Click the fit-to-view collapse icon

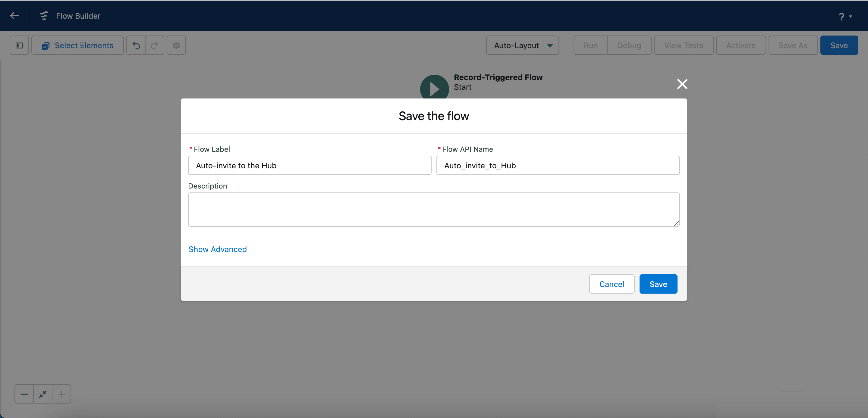coord(43,394)
